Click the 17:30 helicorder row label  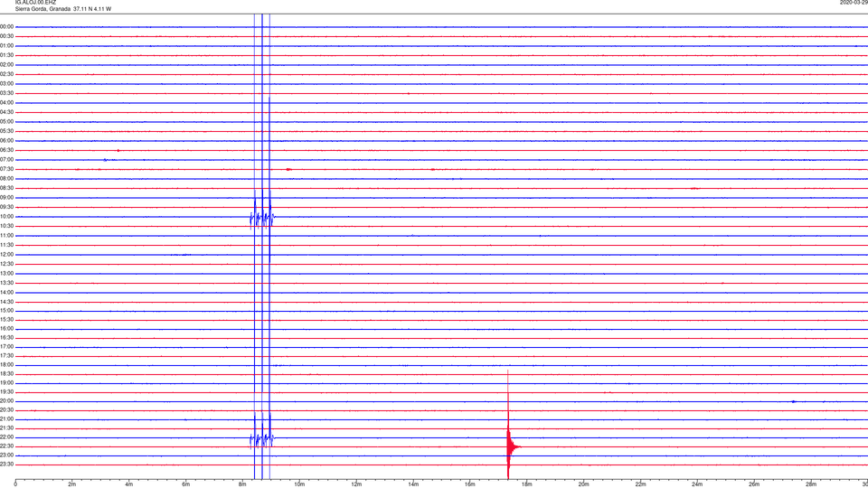(x=7, y=356)
